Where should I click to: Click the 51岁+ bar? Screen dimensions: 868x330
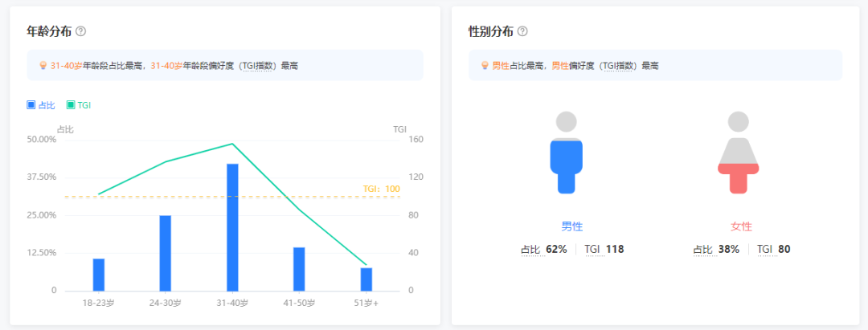click(366, 279)
